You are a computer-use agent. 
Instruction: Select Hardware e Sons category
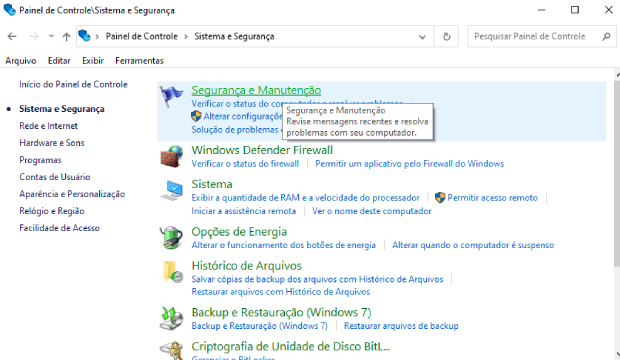point(52,143)
